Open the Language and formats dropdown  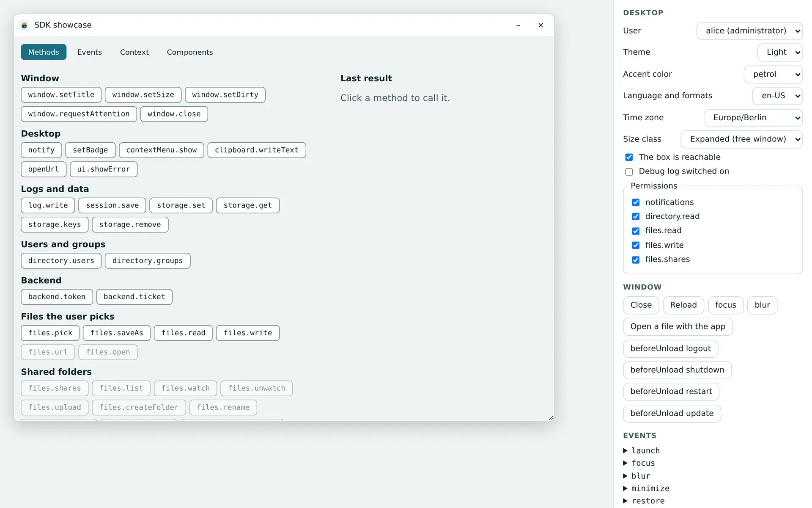(x=777, y=96)
